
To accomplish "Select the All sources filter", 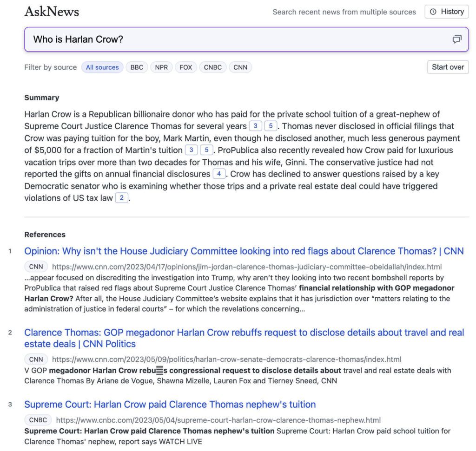I will tap(102, 67).
